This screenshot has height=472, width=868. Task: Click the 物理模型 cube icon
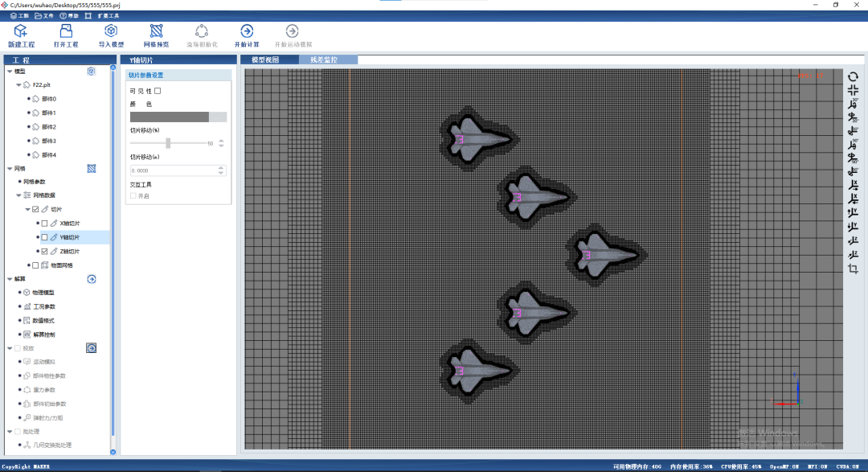point(27,293)
